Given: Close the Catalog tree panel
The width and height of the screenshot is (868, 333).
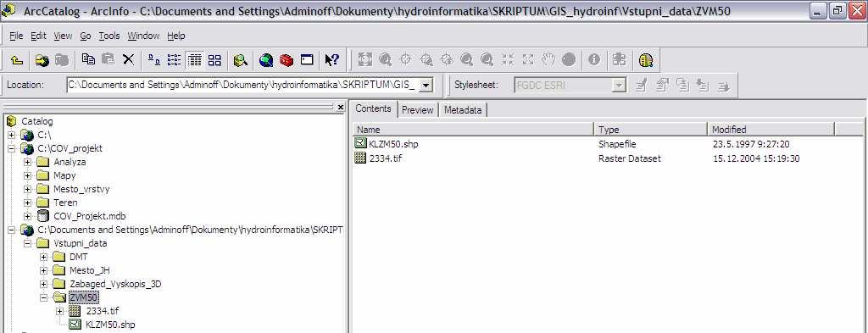Looking at the screenshot, I should tap(341, 108).
